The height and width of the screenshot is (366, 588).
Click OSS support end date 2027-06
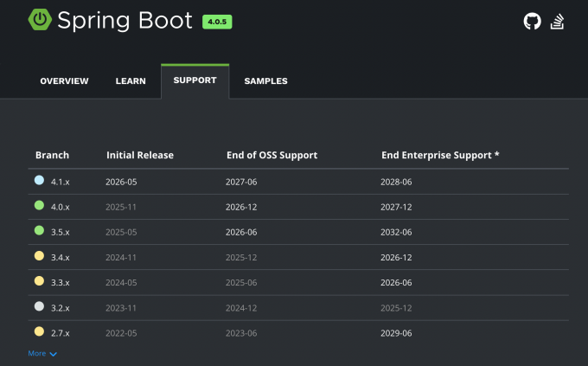coord(241,182)
